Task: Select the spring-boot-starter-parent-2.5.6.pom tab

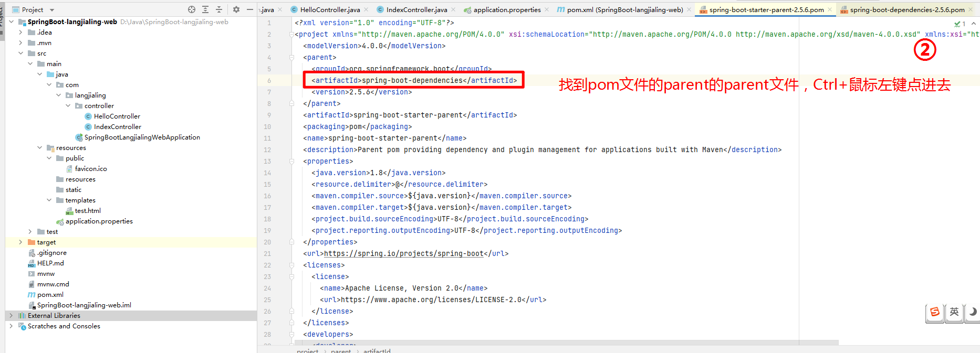Action: coord(766,9)
